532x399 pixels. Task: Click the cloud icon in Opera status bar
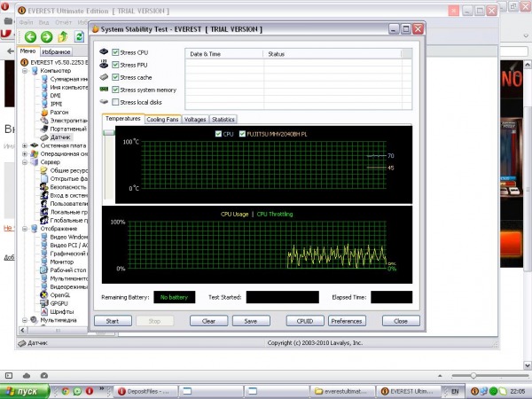coord(27,376)
